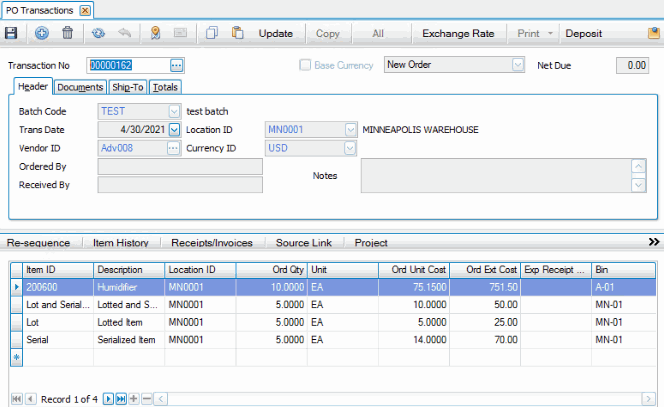Click the Exchange Rate button

point(458,33)
